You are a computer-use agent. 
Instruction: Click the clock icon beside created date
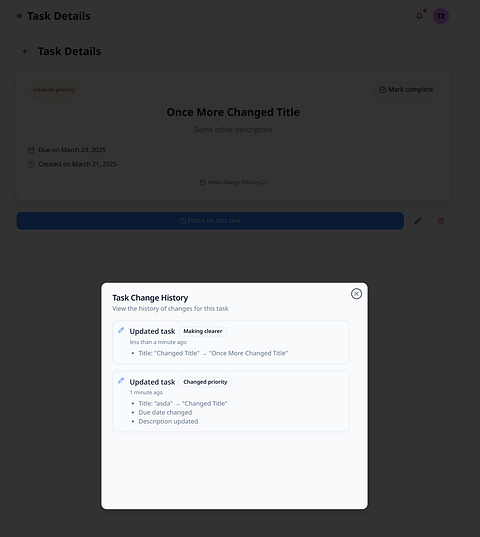click(x=31, y=164)
